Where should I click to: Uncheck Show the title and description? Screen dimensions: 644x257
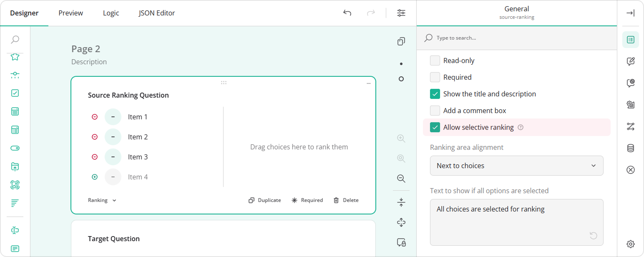[435, 94]
